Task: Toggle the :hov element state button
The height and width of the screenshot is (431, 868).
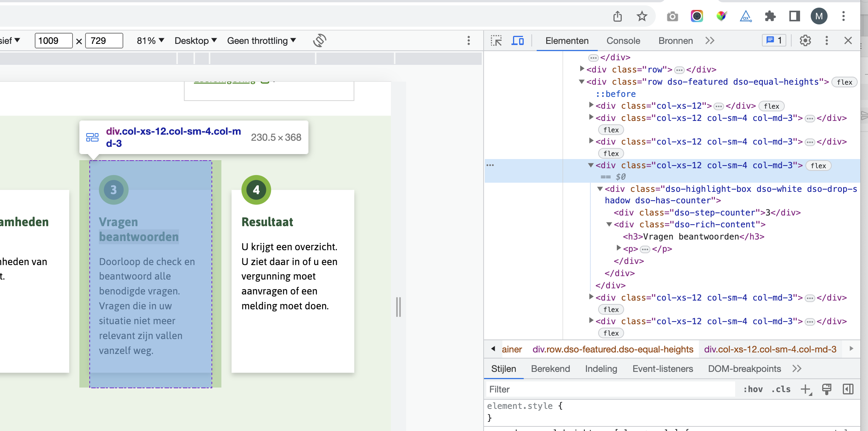Action: (x=753, y=389)
